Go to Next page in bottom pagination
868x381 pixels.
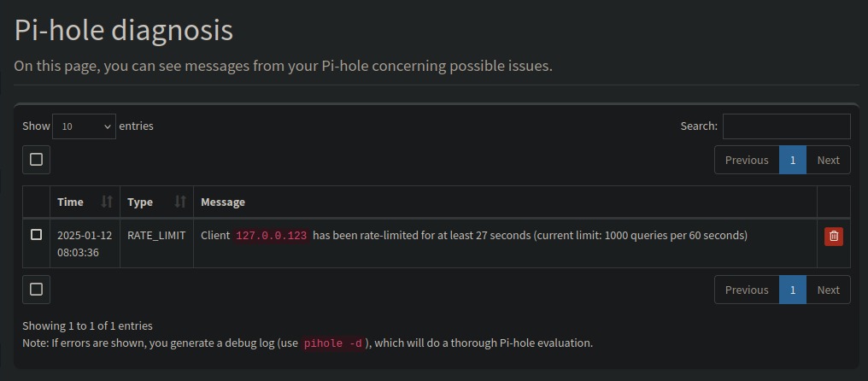pos(828,290)
